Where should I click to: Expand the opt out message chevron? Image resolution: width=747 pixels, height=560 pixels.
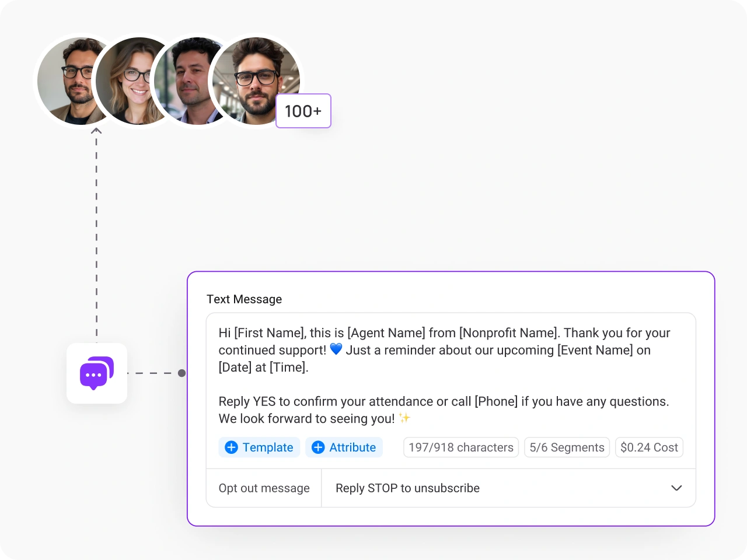pyautogui.click(x=676, y=488)
